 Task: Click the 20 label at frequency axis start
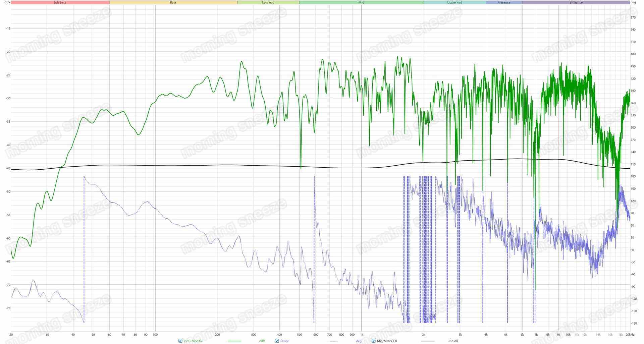tap(11, 335)
